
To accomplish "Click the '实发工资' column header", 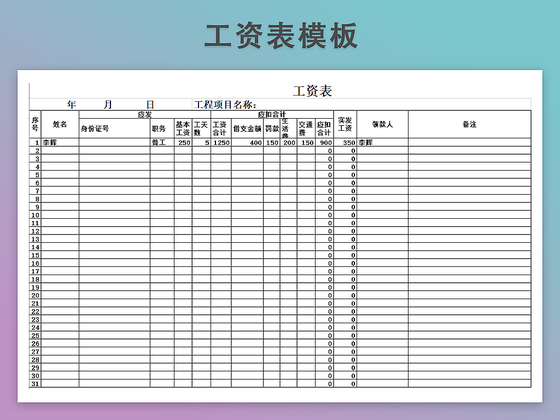I will (x=345, y=124).
